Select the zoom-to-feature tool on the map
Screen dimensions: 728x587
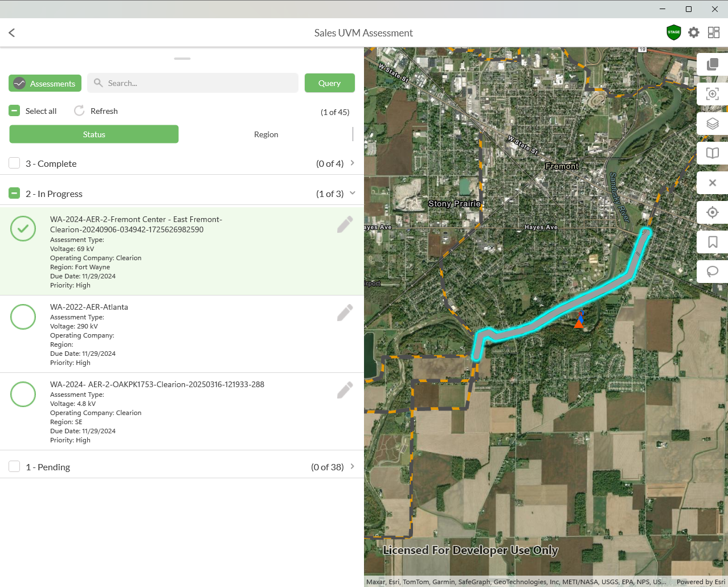(x=711, y=94)
